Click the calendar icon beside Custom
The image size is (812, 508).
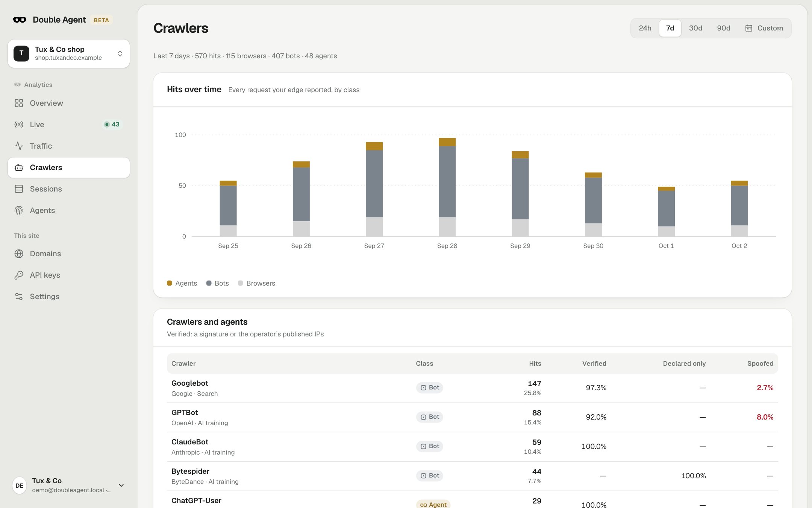[749, 28]
